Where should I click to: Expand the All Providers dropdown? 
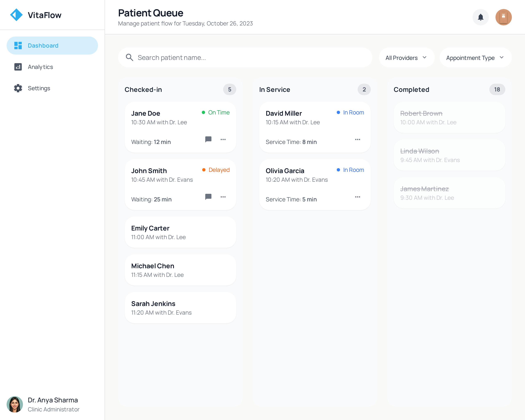click(406, 57)
